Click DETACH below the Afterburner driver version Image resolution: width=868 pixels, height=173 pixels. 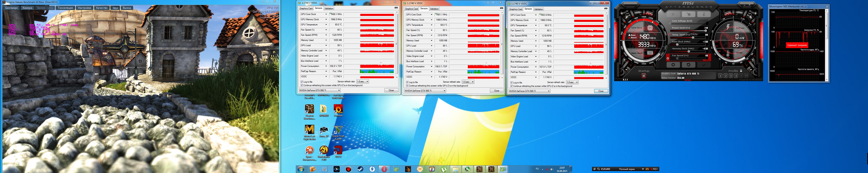click(688, 80)
